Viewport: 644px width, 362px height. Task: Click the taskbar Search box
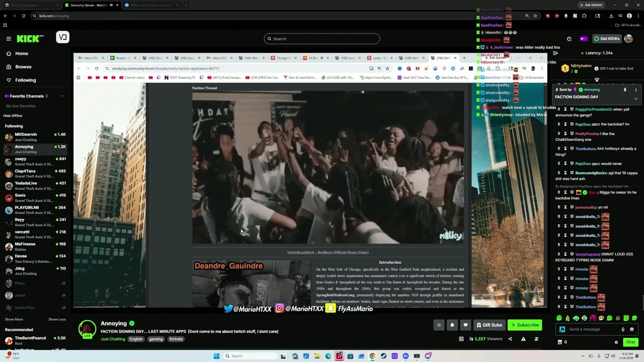pyautogui.click(x=251, y=356)
